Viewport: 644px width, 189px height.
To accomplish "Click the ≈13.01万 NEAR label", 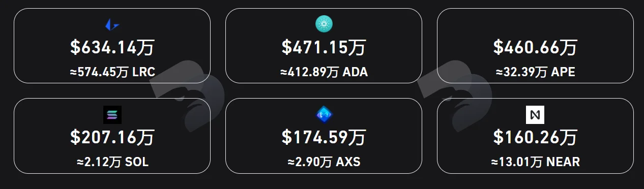I will point(535,163).
